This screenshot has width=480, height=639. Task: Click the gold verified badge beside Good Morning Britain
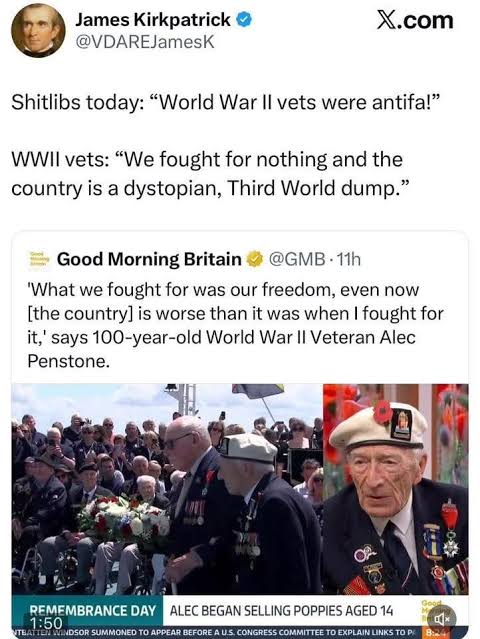[255, 259]
